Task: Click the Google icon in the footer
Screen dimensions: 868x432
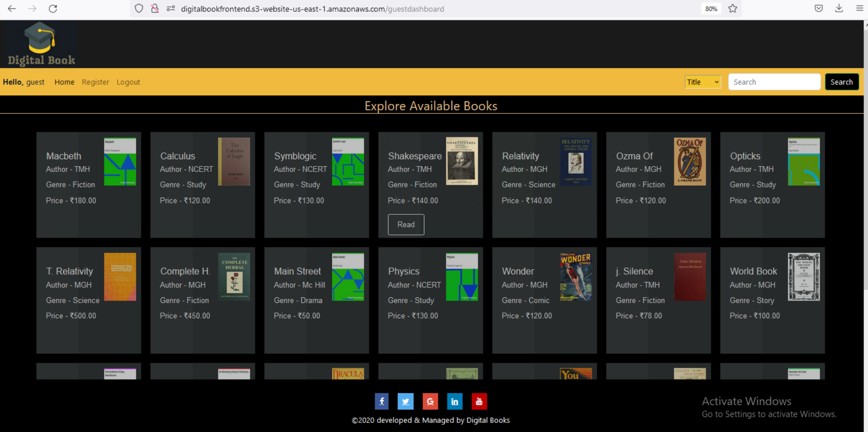Action: [430, 401]
